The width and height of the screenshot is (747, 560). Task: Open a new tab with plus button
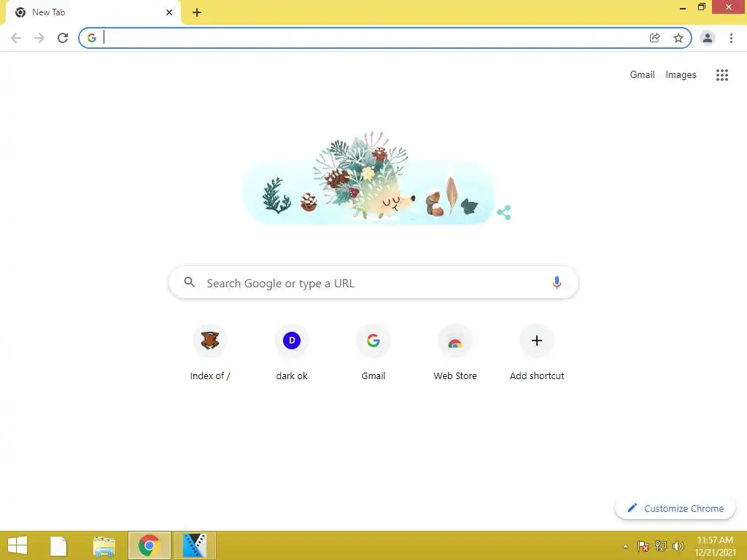(197, 12)
